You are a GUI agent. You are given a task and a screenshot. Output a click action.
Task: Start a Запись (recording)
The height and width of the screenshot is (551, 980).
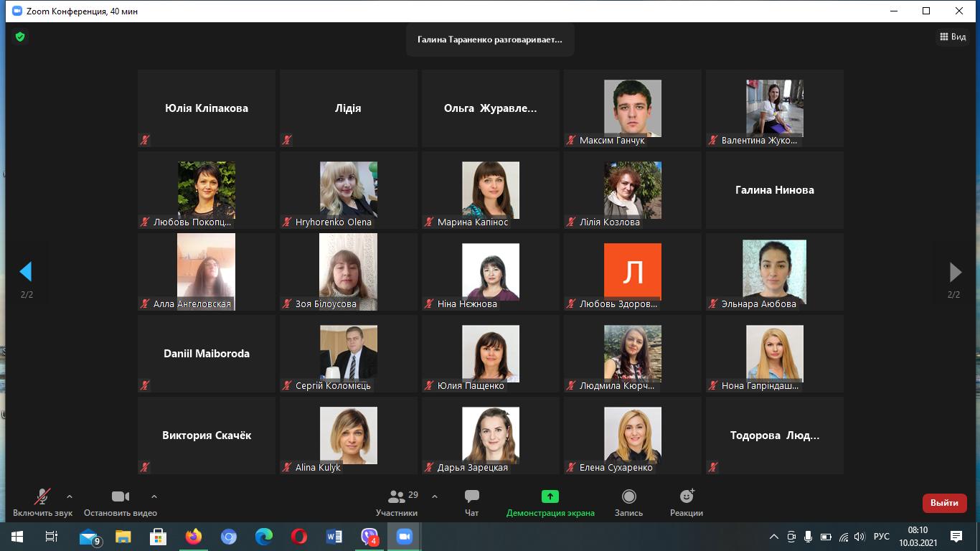pos(629,501)
